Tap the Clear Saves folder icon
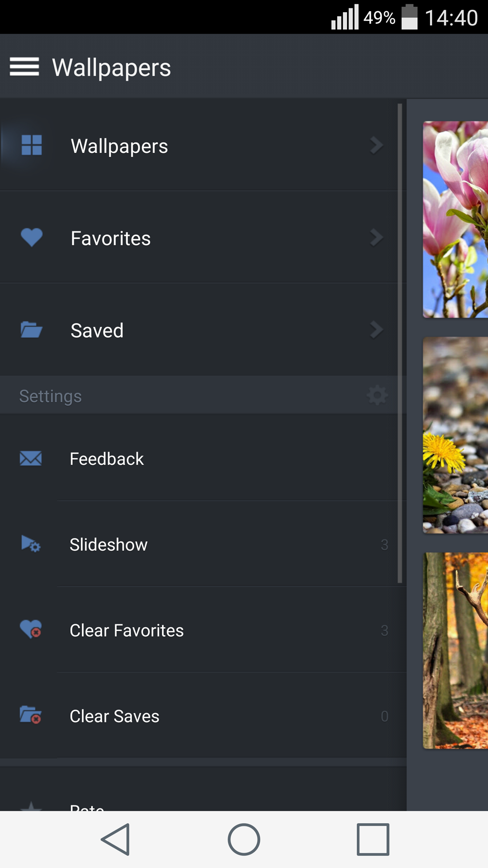Screen dimensions: 488x868 (x=31, y=715)
